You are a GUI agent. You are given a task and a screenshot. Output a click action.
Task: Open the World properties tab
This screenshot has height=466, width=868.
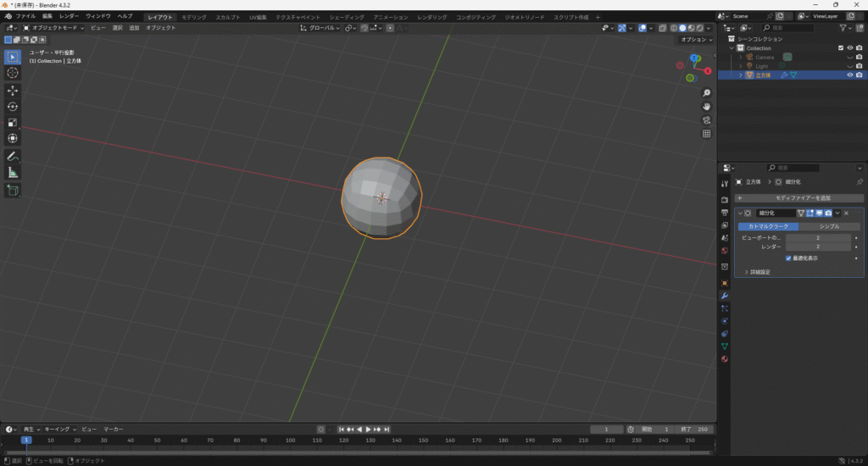point(724,251)
